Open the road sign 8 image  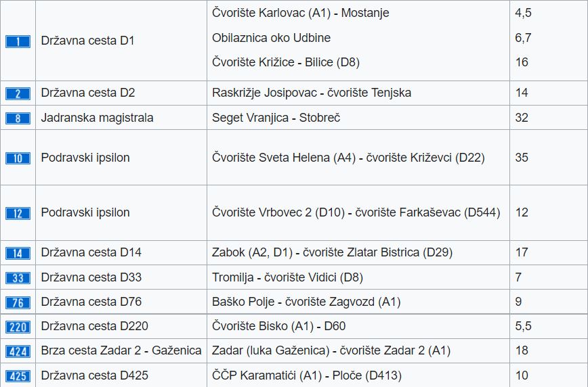[18, 118]
